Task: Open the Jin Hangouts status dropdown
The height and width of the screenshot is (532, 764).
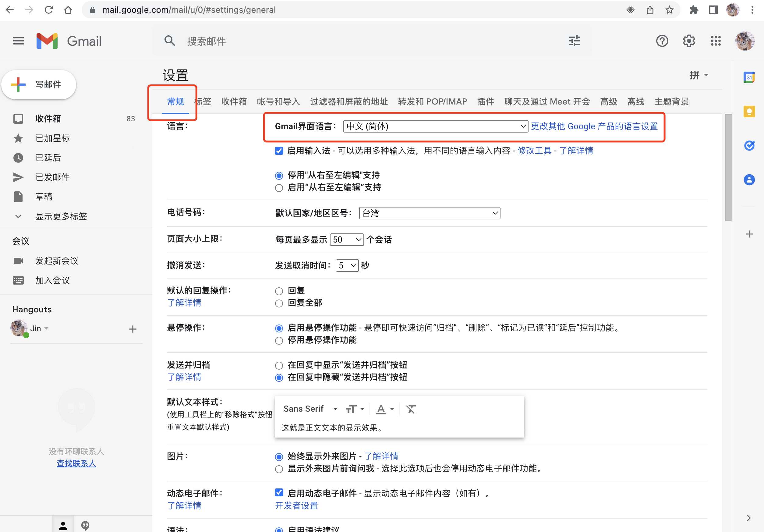Action: click(x=46, y=328)
